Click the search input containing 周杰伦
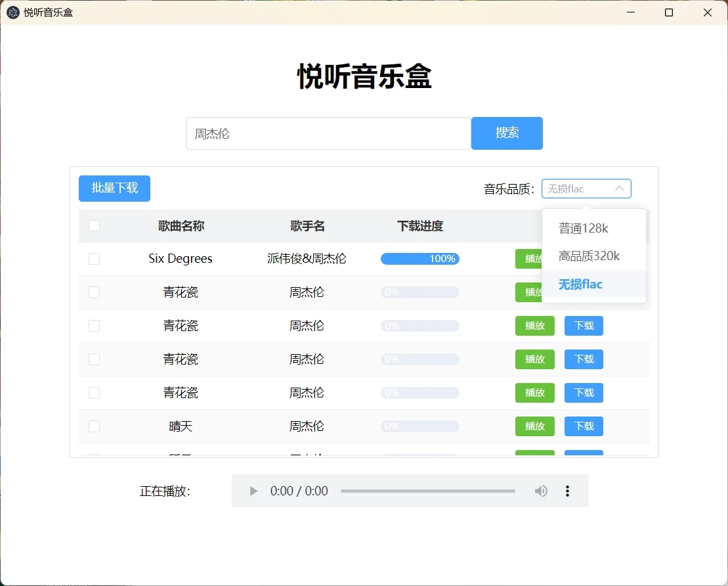This screenshot has width=728, height=586. click(328, 133)
